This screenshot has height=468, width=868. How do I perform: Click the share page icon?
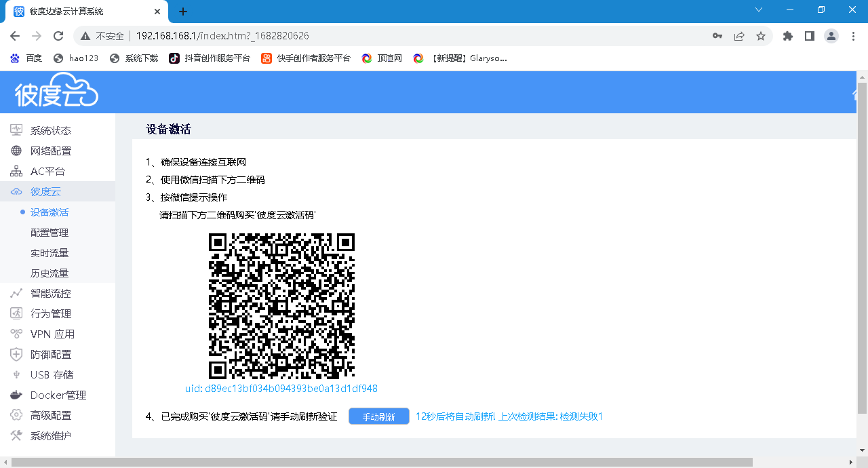pos(739,36)
